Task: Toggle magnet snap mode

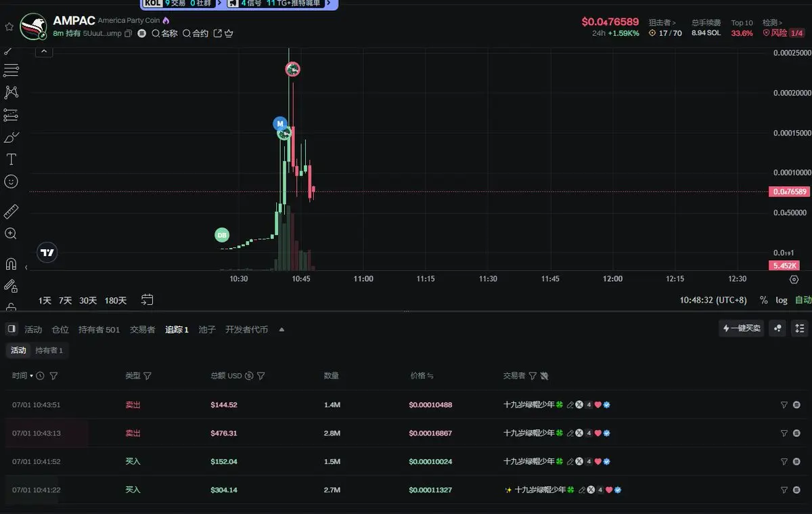Action: pyautogui.click(x=11, y=263)
